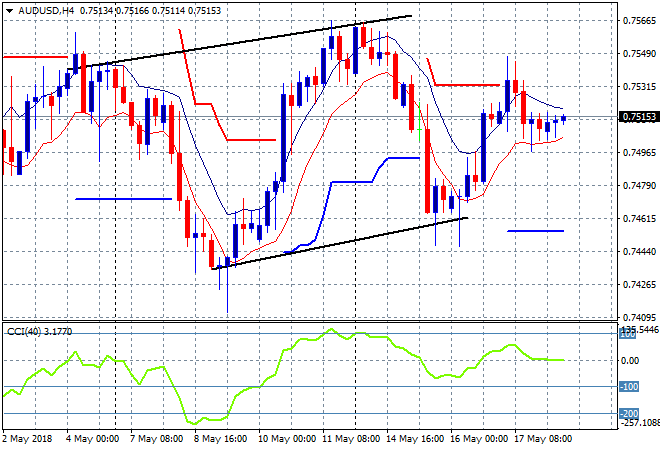This screenshot has height=450, width=660.
Task: Click the 16 May 00:00 time label
Action: point(479,439)
